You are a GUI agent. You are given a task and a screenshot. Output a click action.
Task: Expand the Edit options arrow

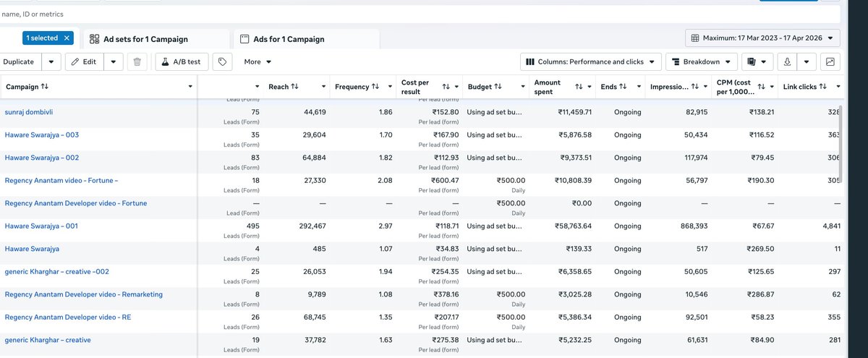pos(114,62)
